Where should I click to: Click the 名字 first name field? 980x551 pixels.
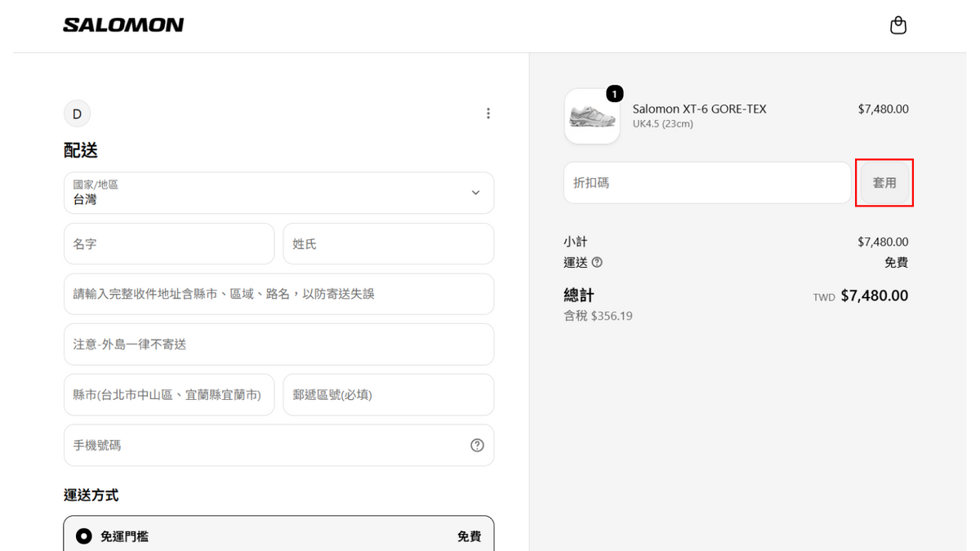(169, 244)
